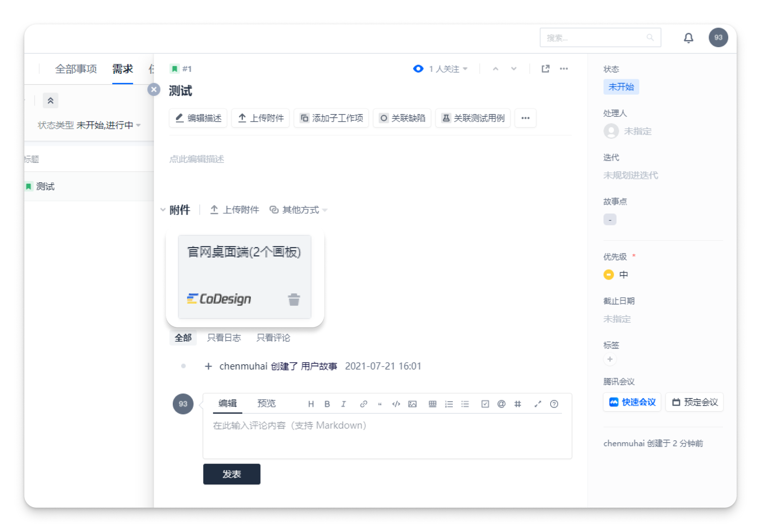Insert task checkbox list in comment
The height and width of the screenshot is (532, 761).
485,404
